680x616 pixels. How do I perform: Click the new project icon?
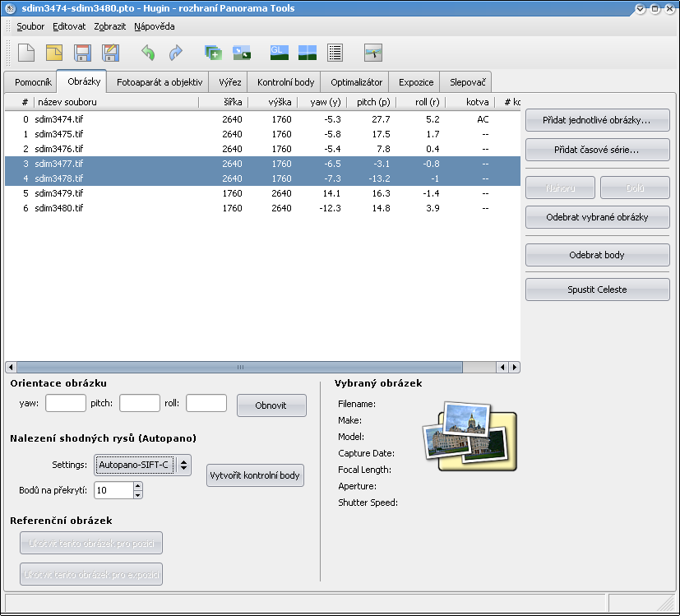26,53
